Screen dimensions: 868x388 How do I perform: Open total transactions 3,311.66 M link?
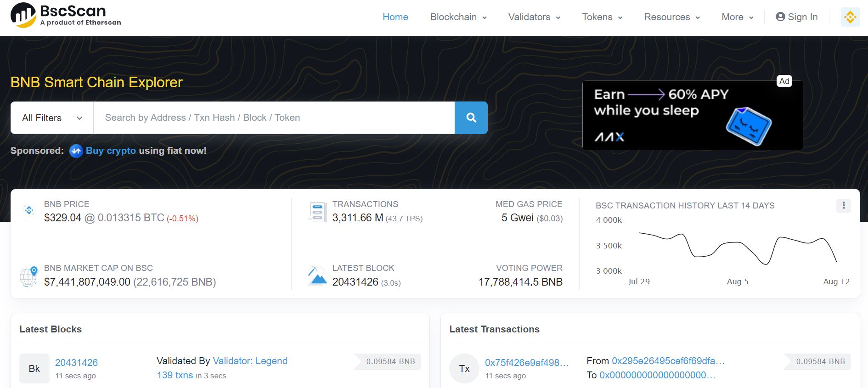[358, 218]
